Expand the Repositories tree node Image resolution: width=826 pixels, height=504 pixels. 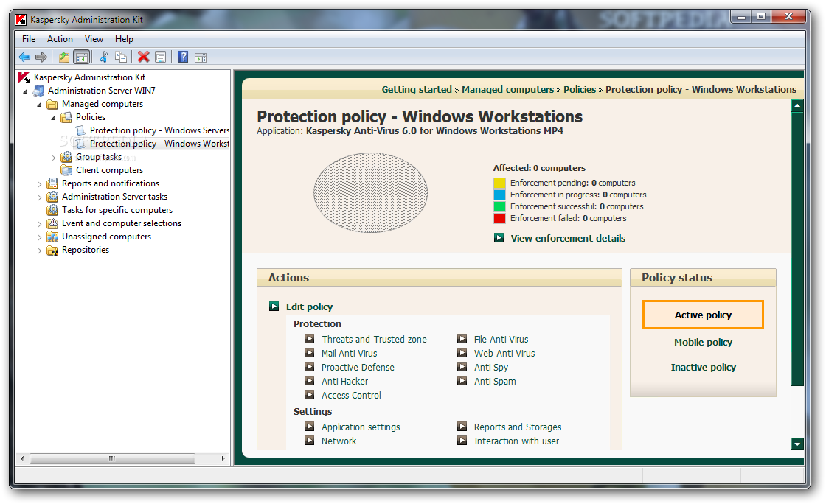pyautogui.click(x=39, y=251)
